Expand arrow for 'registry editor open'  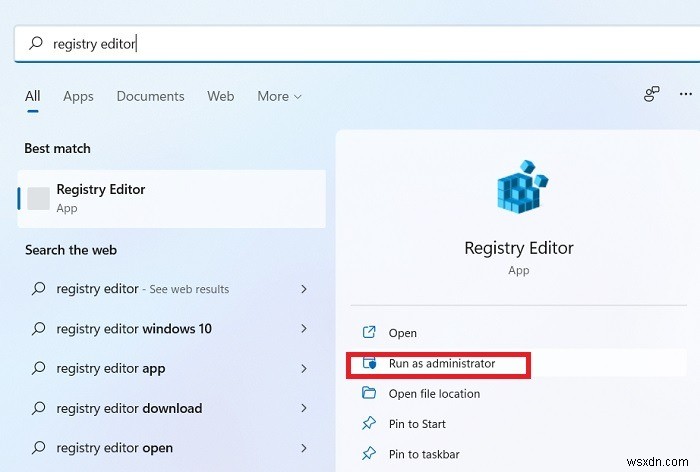tap(304, 447)
